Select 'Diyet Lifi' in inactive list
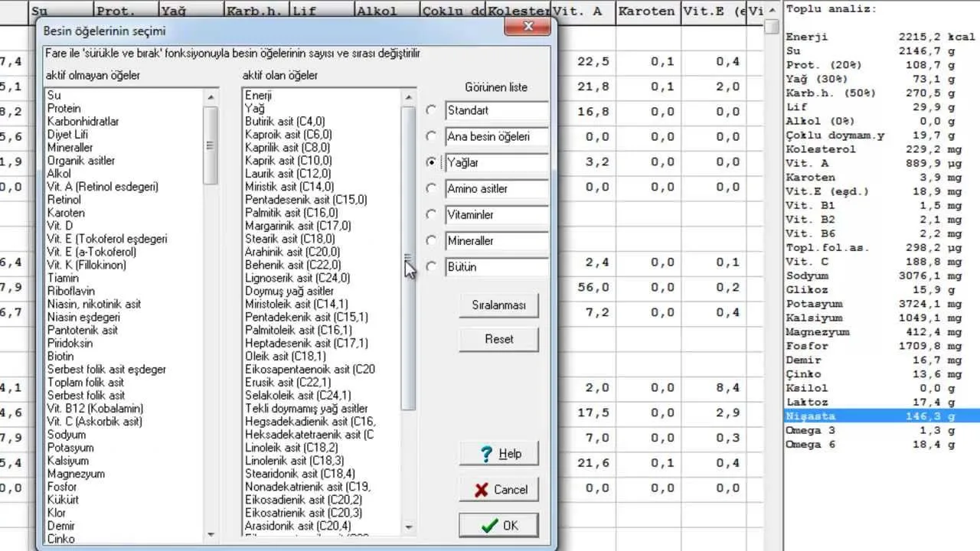980x551 pixels. click(x=67, y=135)
